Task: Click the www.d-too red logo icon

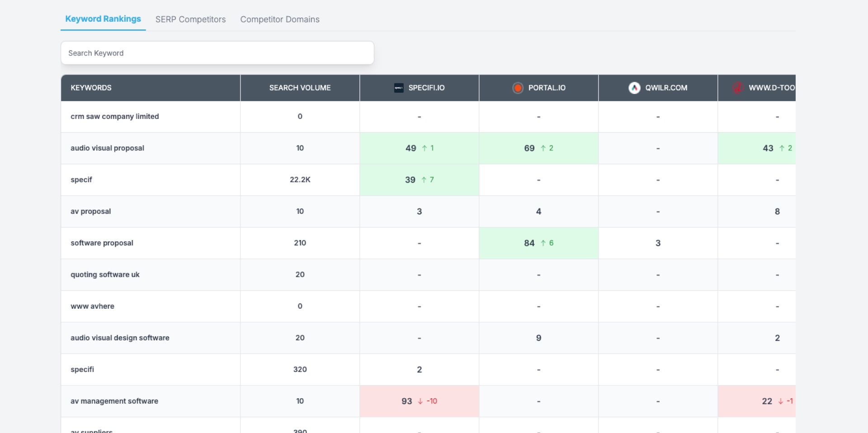Action: [x=738, y=88]
